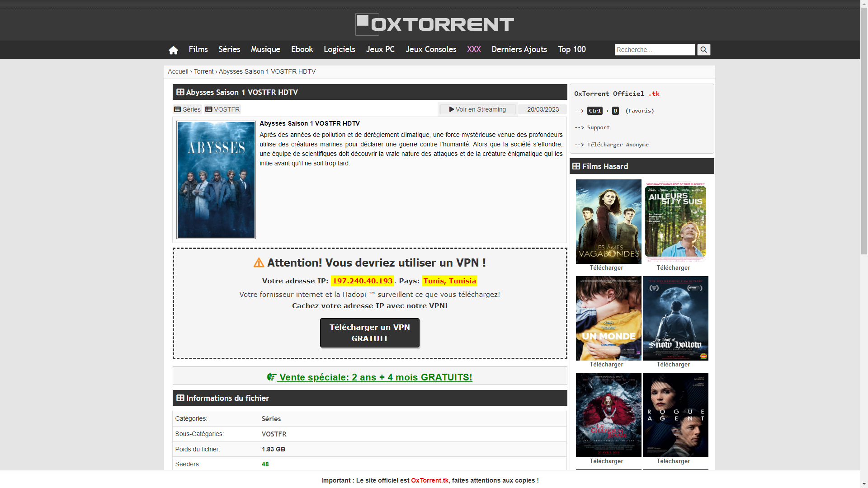Click Télécharger under Les Âmes Vagabondes

point(606,268)
